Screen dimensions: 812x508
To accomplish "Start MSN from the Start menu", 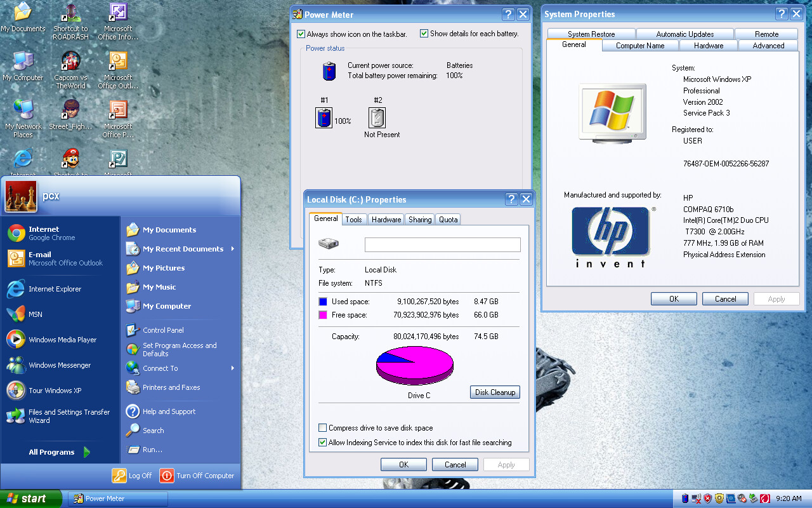I will coord(60,314).
